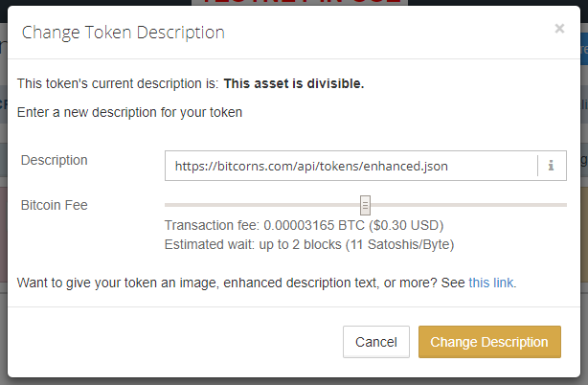Open "this link" for enhanced token info
This screenshot has width=588, height=385.
[x=490, y=283]
